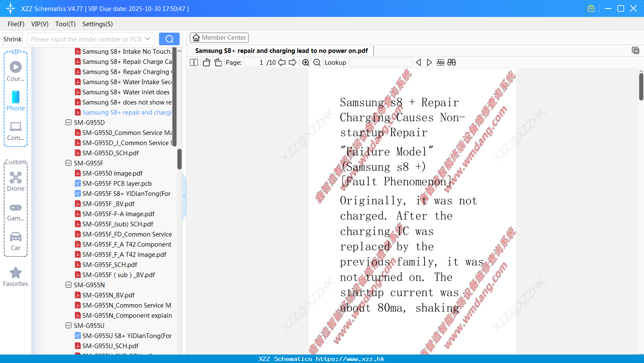
Task: Open the model number dropdown arrow
Action: pos(148,39)
